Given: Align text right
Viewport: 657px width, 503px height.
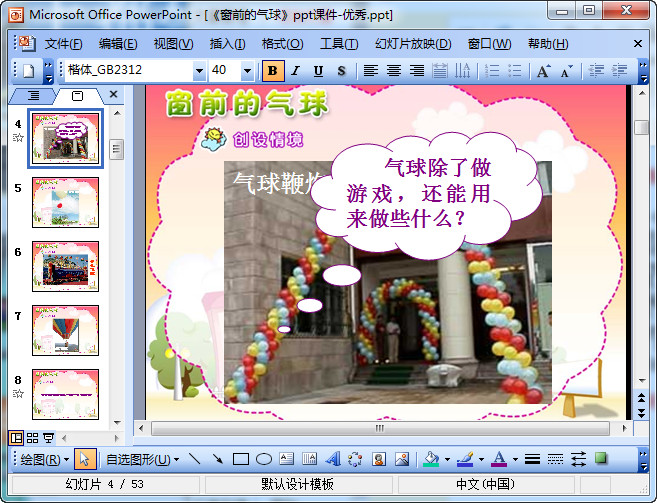Looking at the screenshot, I should point(416,70).
